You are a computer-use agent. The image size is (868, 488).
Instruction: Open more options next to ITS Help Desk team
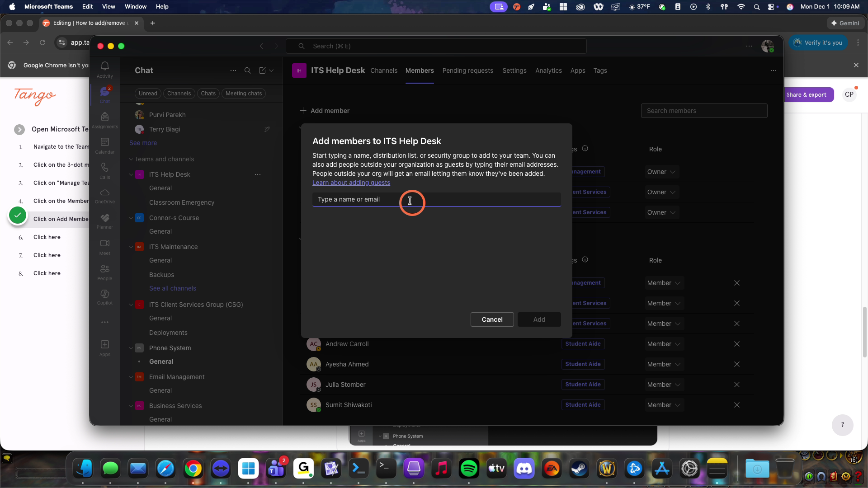click(x=258, y=174)
